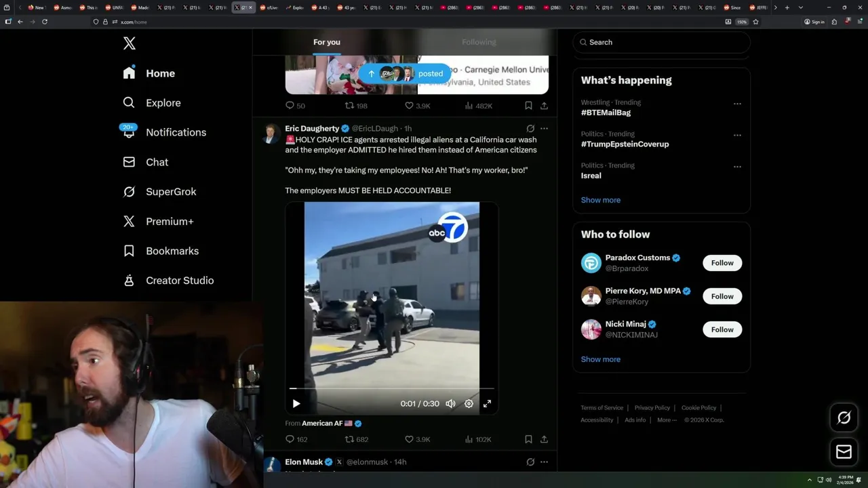Bookmark the top post above Eric Daugherty
This screenshot has height=488, width=868.
528,106
